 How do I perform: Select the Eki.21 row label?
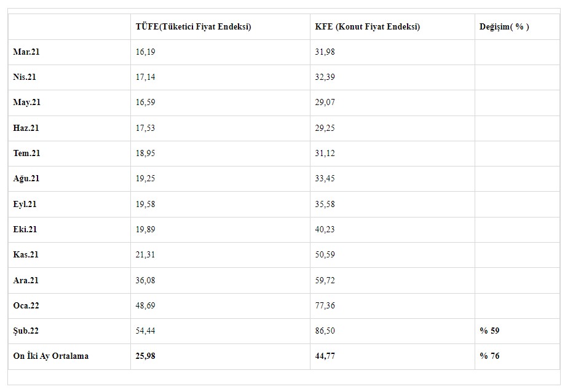[x=25, y=229]
